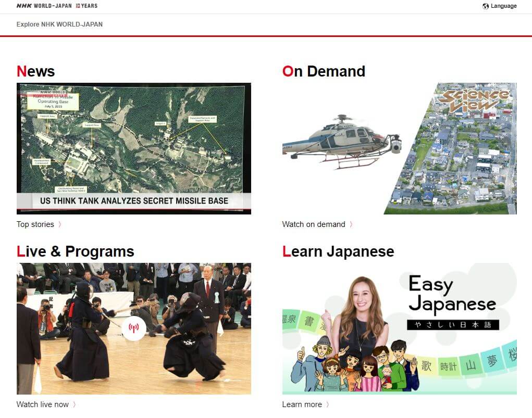This screenshot has width=532, height=418.
Task: Click the chevron next to Watch on demand
Action: [x=351, y=224]
